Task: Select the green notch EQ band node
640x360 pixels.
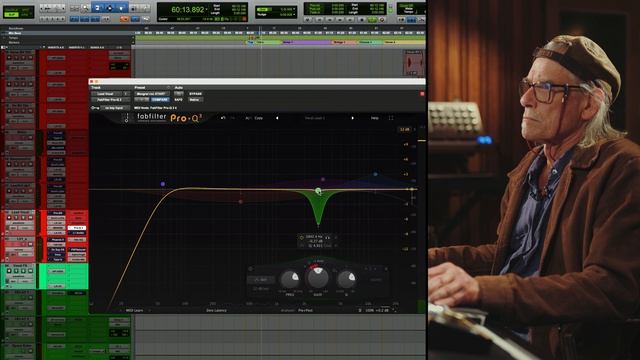Action: [x=318, y=191]
